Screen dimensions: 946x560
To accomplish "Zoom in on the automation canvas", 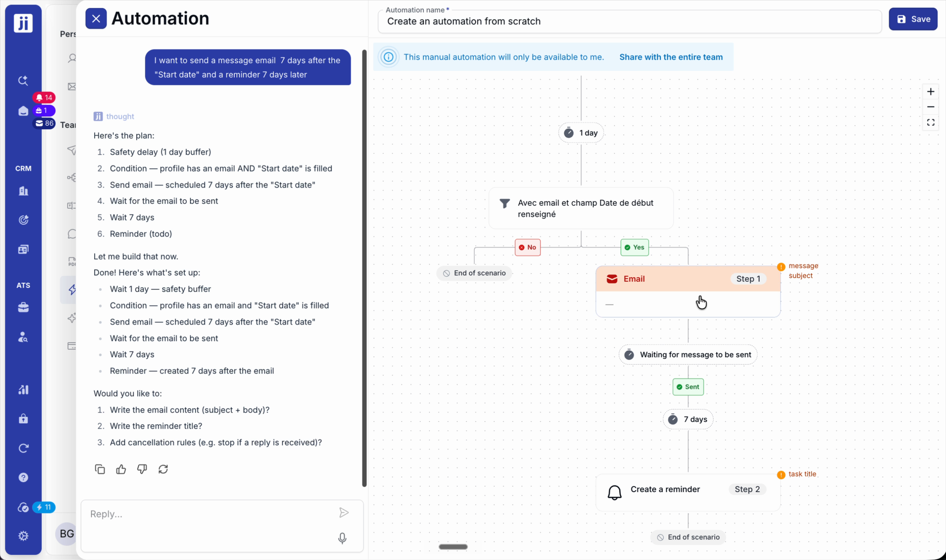I will [x=931, y=92].
